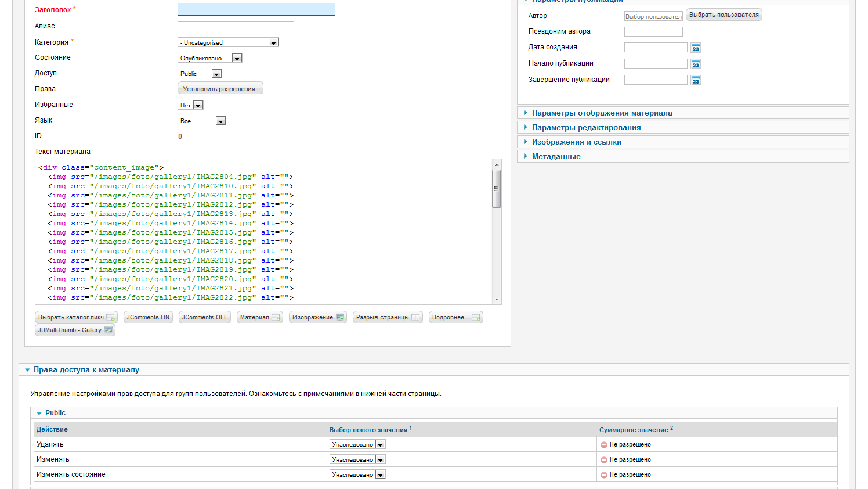The height and width of the screenshot is (489, 868).
Task: Open the Состояние dropdown
Action: [209, 58]
